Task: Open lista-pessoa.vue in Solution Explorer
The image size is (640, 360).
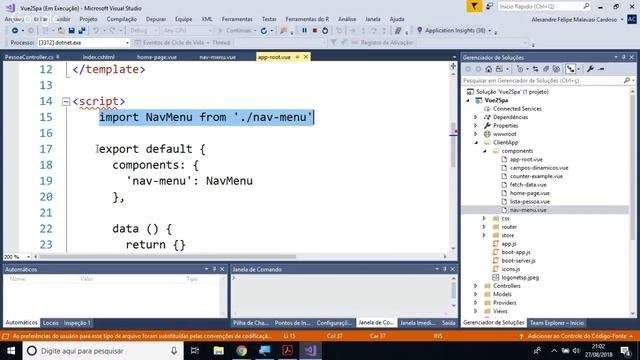Action: click(529, 202)
